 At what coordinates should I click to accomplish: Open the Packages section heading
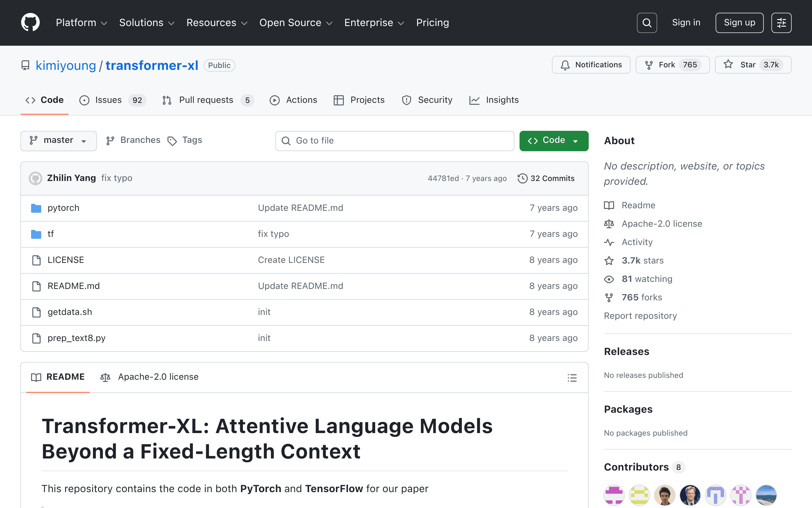point(628,409)
